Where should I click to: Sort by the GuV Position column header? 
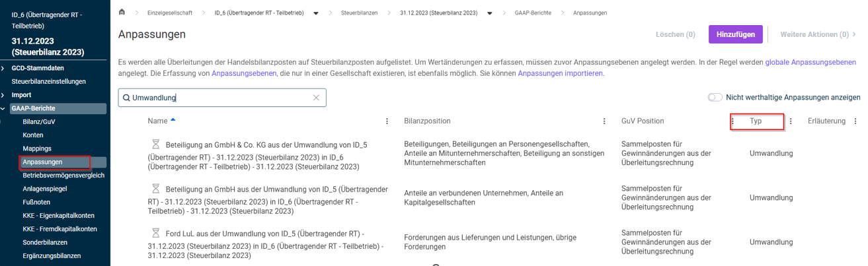click(x=643, y=121)
